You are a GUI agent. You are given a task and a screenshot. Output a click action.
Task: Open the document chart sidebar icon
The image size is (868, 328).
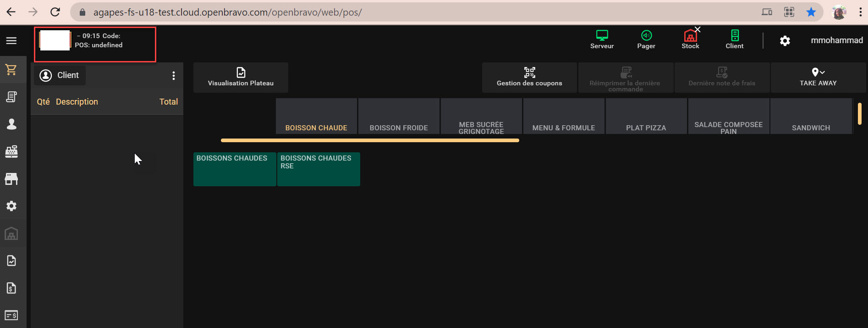[x=11, y=261]
